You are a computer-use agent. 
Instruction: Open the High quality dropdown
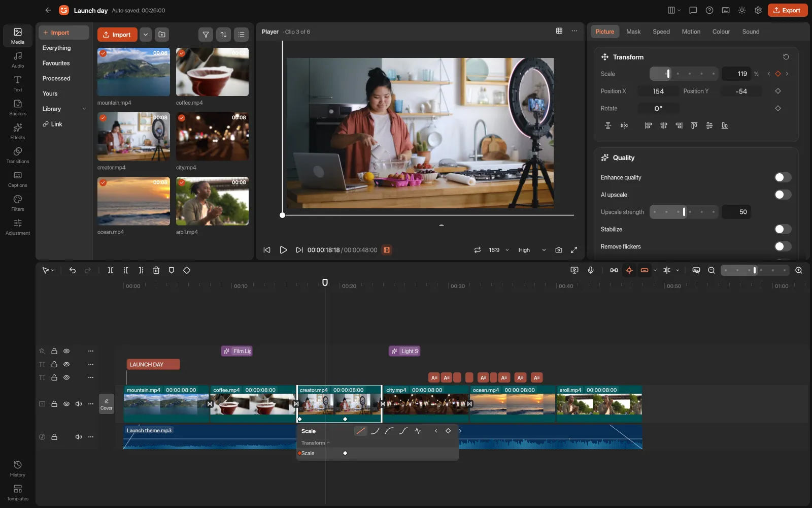pos(532,250)
